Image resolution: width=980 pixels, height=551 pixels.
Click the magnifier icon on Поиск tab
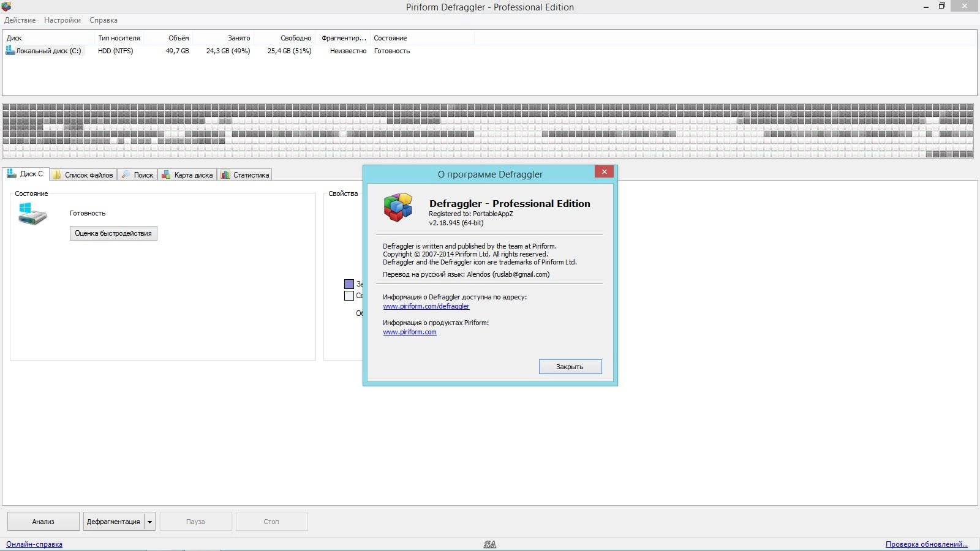tap(126, 174)
